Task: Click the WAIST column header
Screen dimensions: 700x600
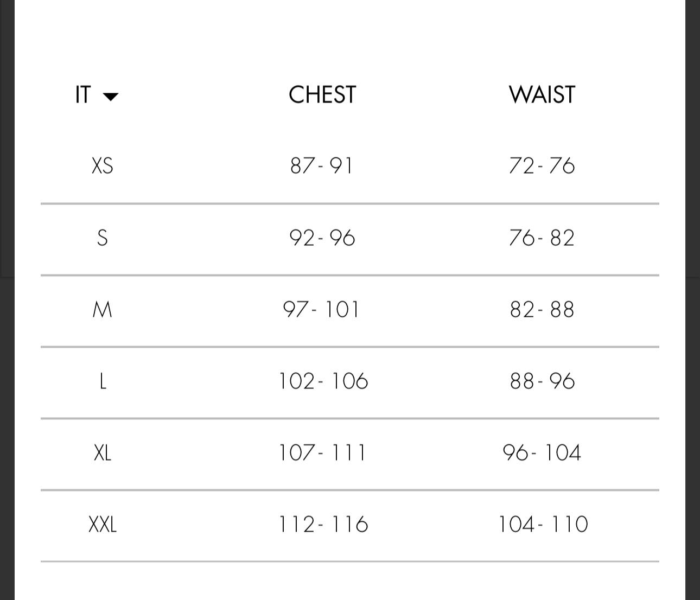Action: 542,95
